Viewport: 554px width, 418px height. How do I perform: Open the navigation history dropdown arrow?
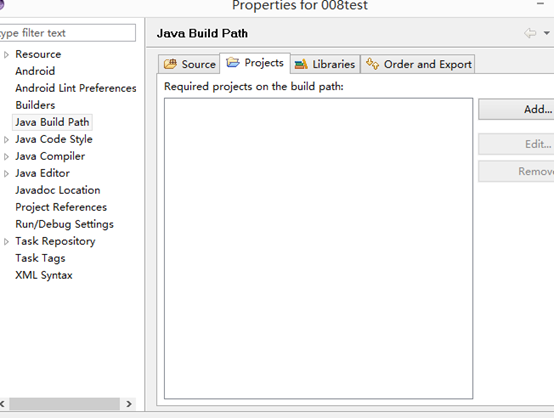[x=547, y=33]
